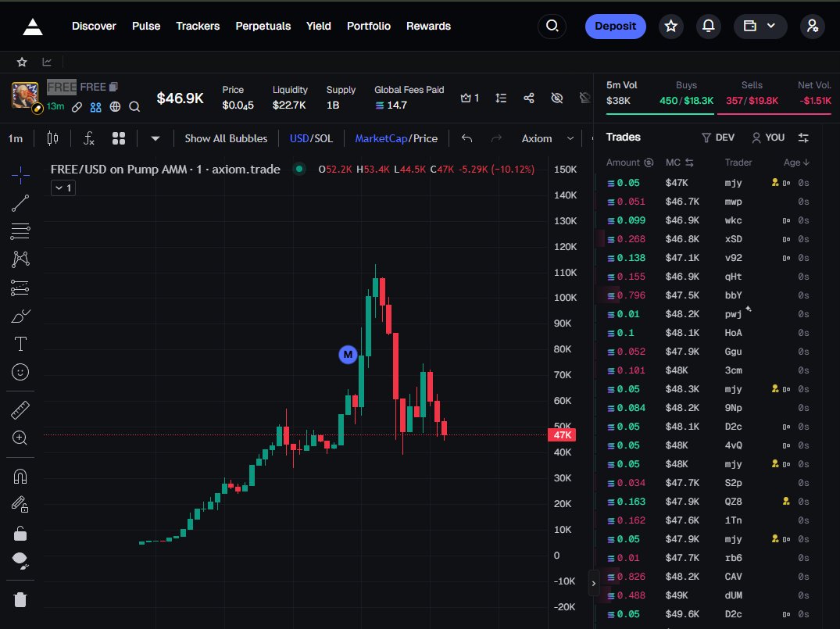
Task: Select the crosshair cursor tool
Action: (x=20, y=175)
